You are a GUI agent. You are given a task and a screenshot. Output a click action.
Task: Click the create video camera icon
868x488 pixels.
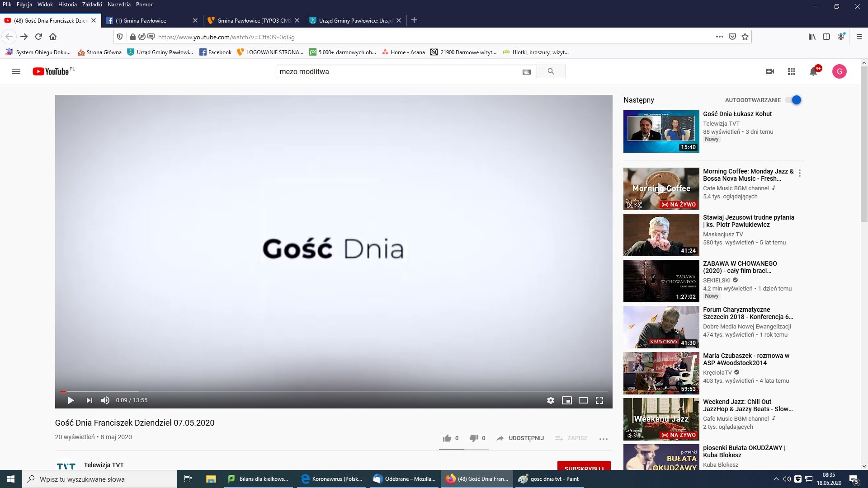tap(769, 71)
